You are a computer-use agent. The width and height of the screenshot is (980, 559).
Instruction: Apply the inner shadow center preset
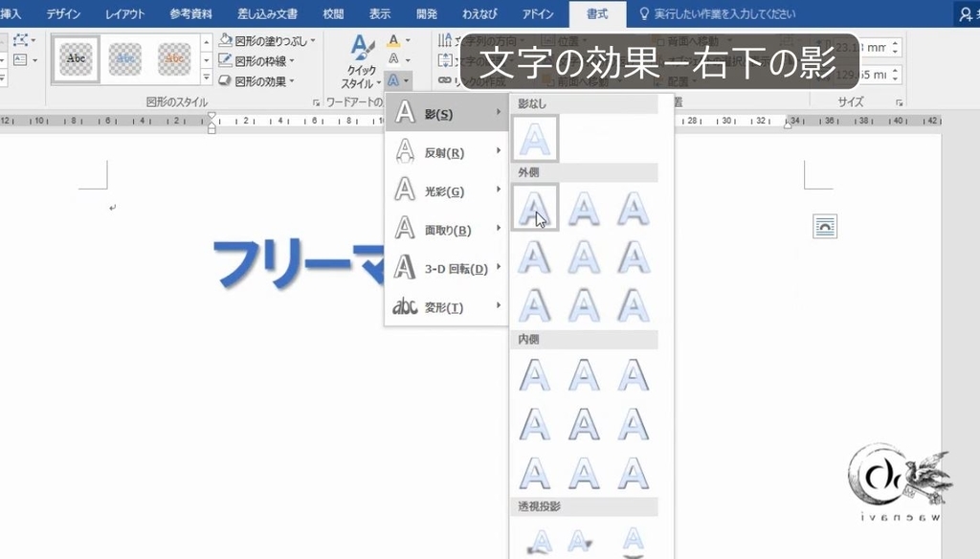[585, 425]
